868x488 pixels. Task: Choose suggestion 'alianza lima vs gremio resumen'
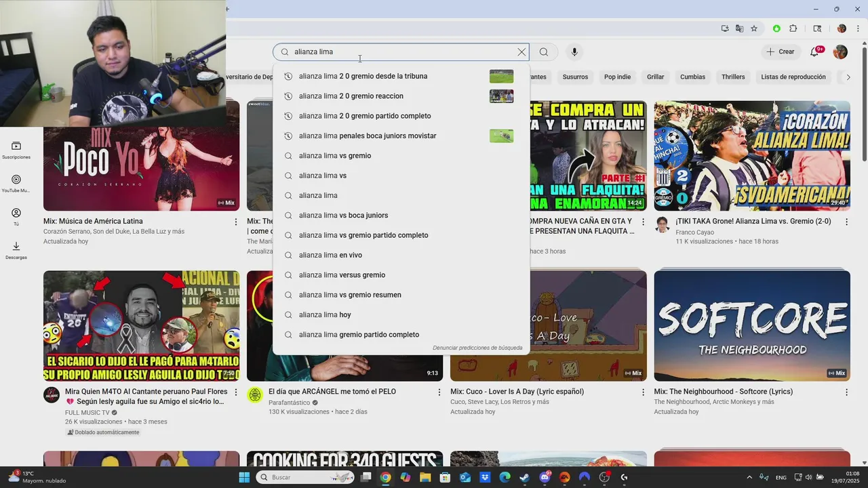pyautogui.click(x=401, y=295)
